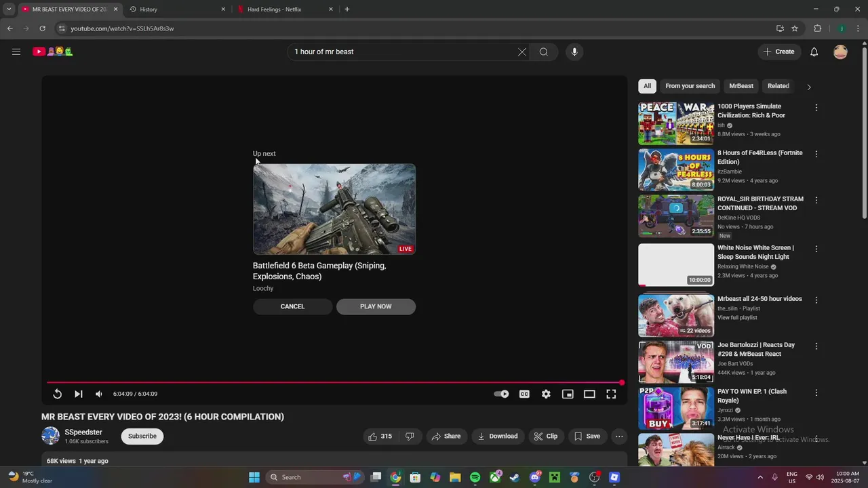
Task: Open Spotify from the taskbar
Action: click(x=475, y=477)
